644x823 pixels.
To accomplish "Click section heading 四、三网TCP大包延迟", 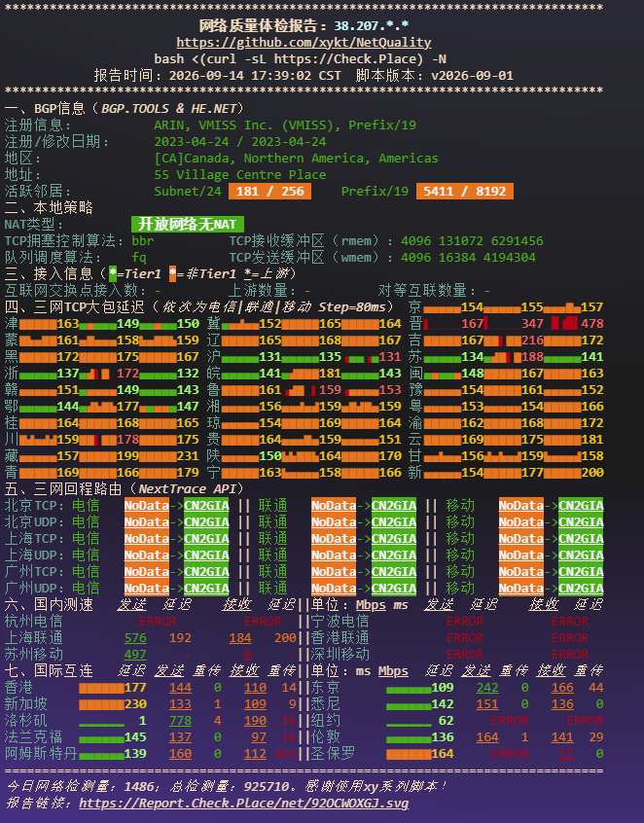I will tap(74, 307).
